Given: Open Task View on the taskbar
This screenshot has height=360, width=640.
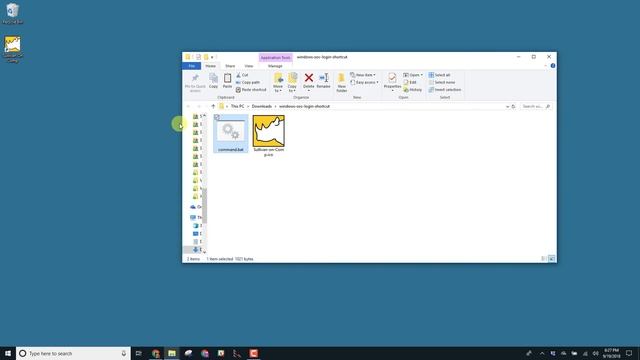Looking at the screenshot, I should [x=138, y=353].
